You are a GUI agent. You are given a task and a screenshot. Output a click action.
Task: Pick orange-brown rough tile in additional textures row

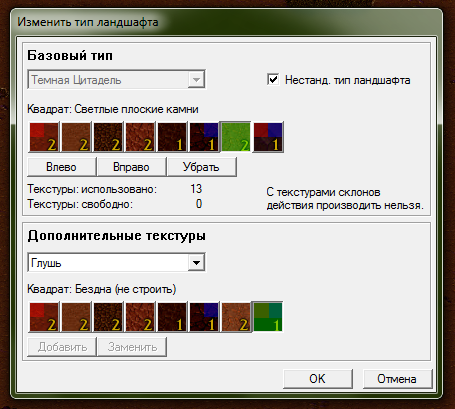pyautogui.click(x=236, y=317)
